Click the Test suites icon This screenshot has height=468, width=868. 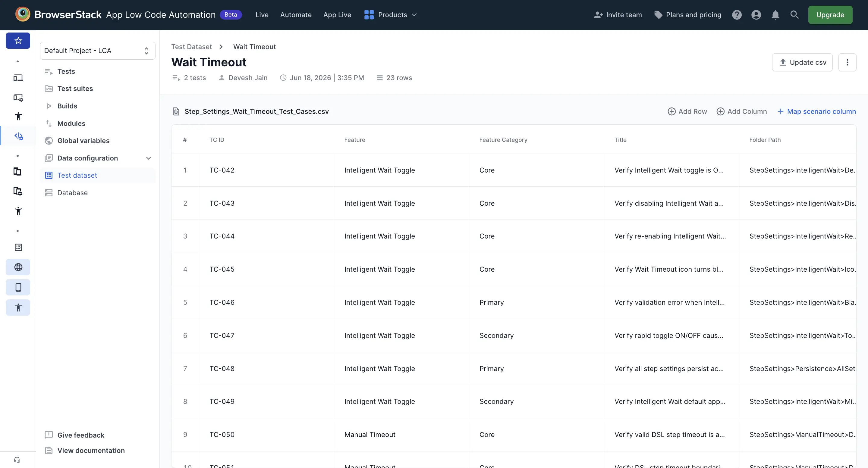[x=49, y=89]
